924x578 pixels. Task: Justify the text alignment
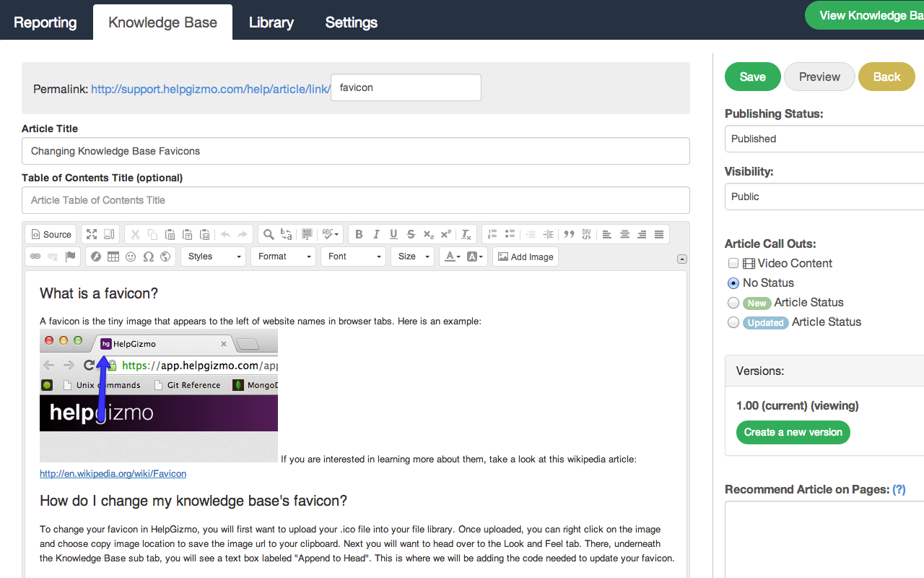click(659, 234)
